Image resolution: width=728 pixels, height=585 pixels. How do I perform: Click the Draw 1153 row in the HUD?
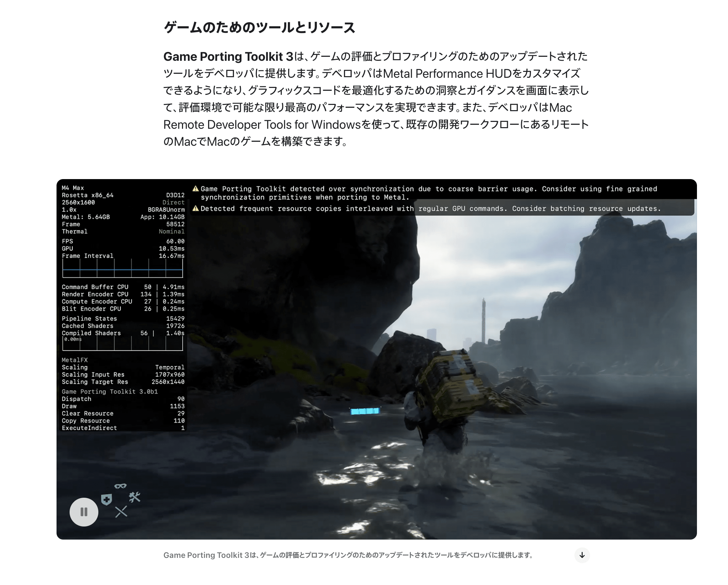pyautogui.click(x=123, y=406)
